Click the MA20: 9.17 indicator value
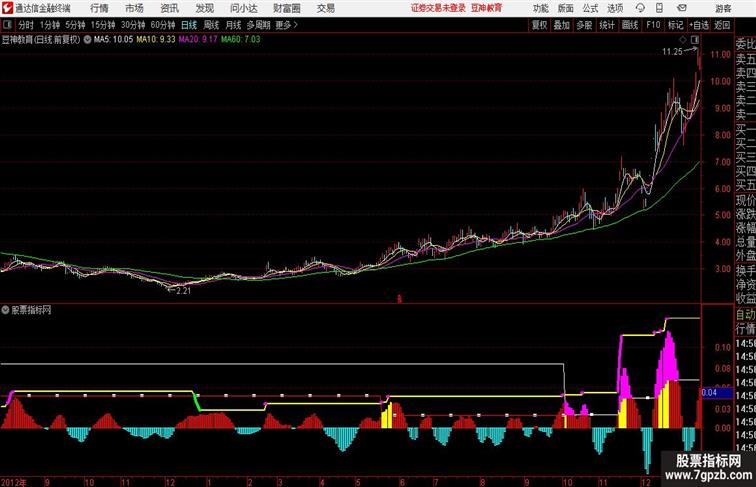756x487 pixels. (x=198, y=40)
